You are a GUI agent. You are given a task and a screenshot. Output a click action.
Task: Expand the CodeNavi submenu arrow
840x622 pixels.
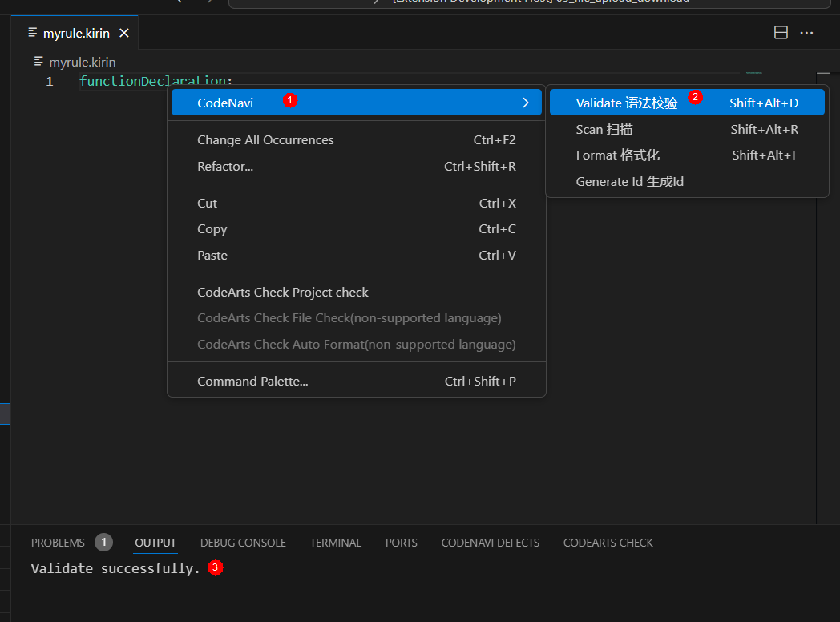click(x=525, y=103)
